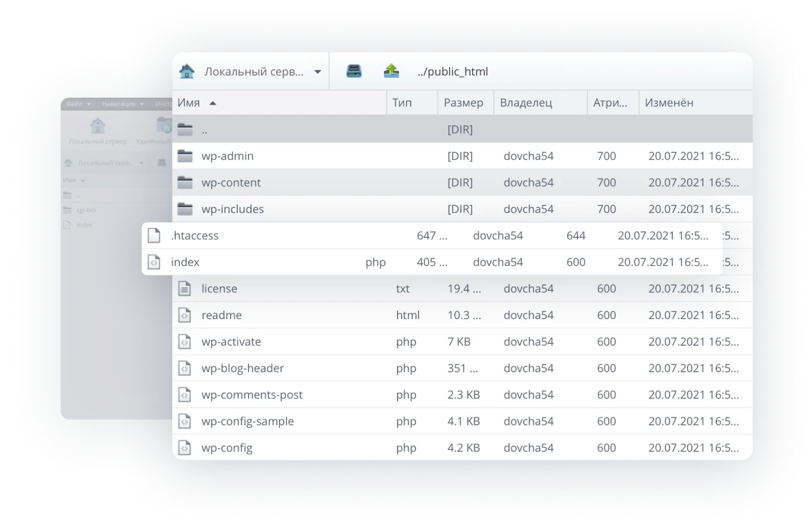Open the Файл menu dropdown
Screen dimensions: 812x527
pyautogui.click(x=77, y=104)
